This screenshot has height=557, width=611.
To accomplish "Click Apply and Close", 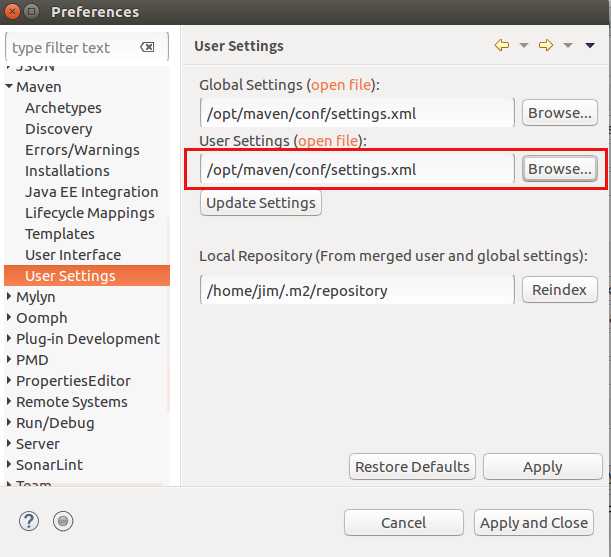I will (534, 523).
